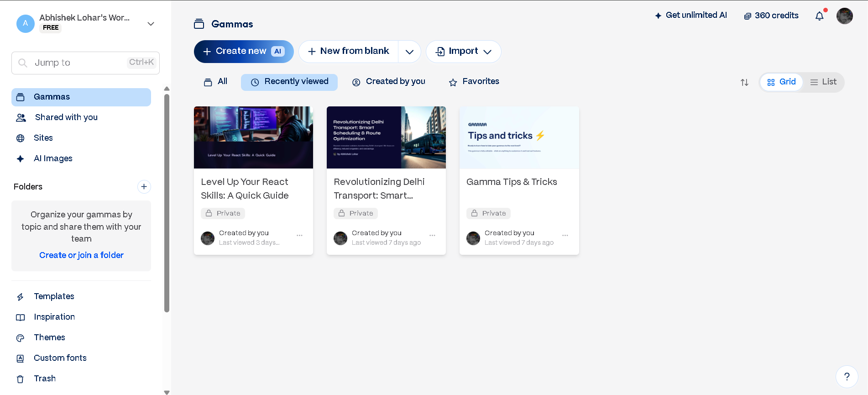This screenshot has height=395, width=868.
Task: Open Trash in sidebar
Action: (81, 379)
